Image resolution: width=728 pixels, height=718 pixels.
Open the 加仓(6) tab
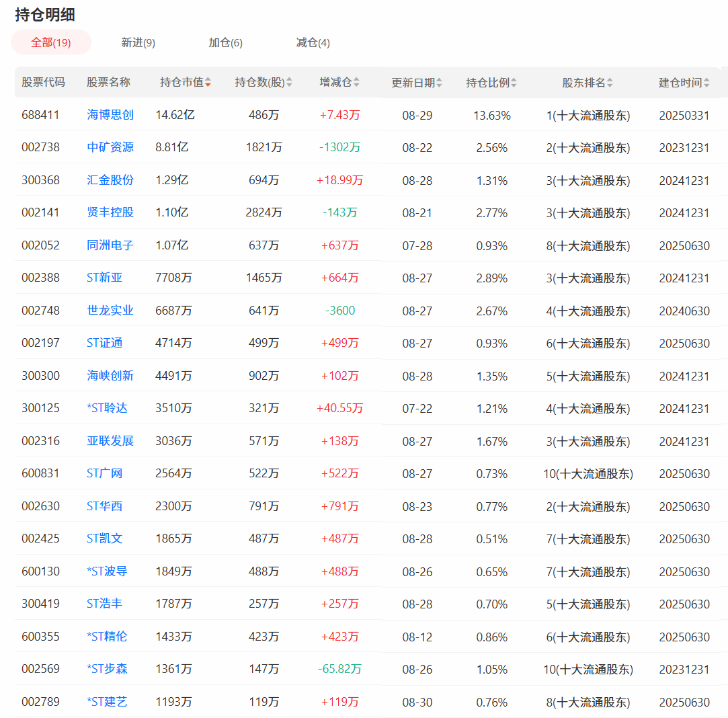click(x=225, y=42)
